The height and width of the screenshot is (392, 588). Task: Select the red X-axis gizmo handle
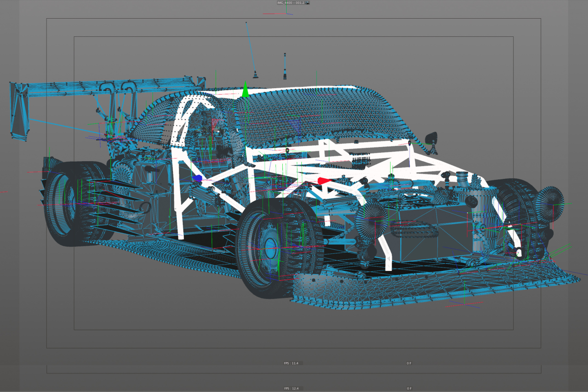coord(323,180)
